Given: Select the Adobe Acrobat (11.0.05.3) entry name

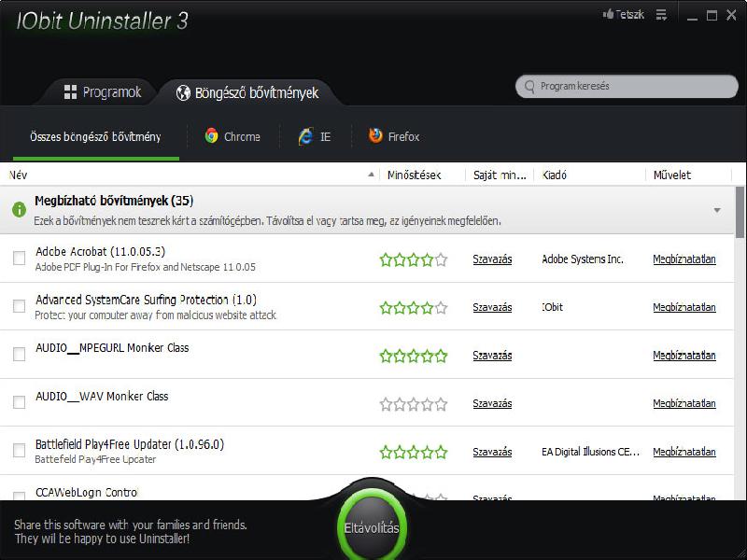Looking at the screenshot, I should (100, 251).
